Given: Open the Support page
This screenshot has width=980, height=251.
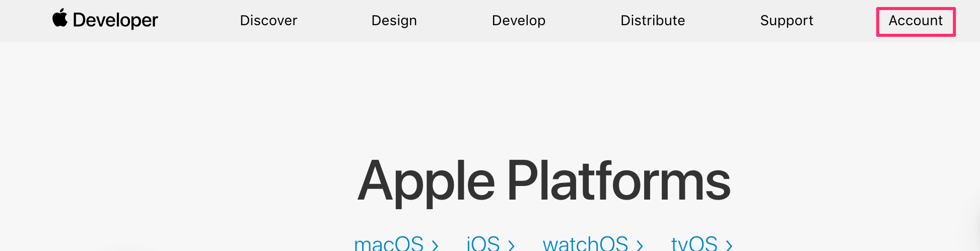Looking at the screenshot, I should click(787, 21).
